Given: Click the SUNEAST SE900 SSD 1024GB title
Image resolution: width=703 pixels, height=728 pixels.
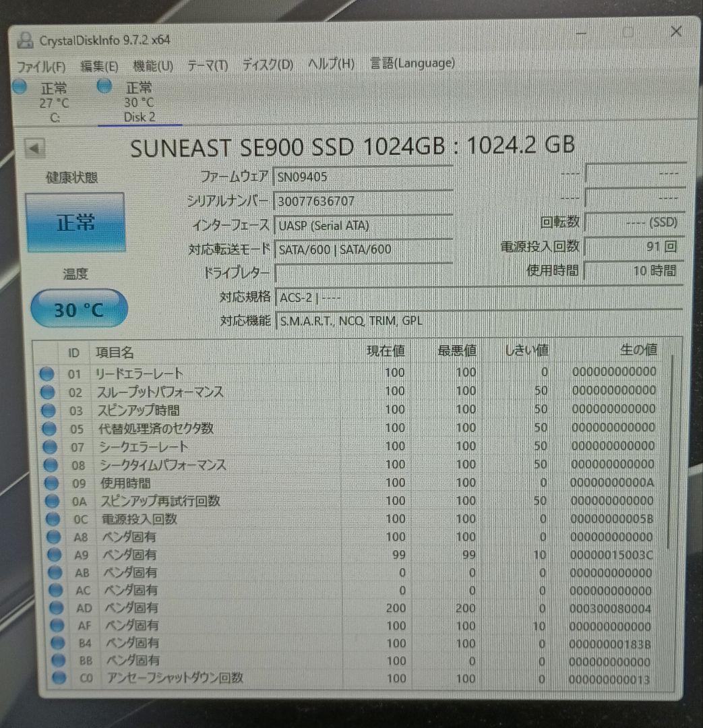Looking at the screenshot, I should coord(353,146).
